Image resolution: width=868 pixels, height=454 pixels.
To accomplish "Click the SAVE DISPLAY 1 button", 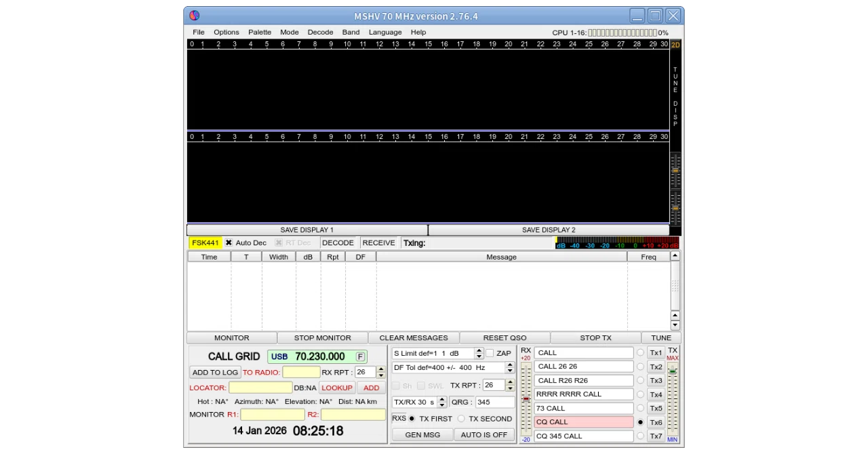I will [x=307, y=230].
